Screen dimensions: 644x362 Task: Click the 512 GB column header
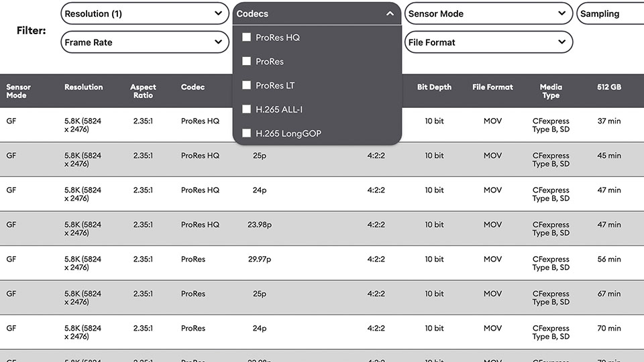point(609,87)
